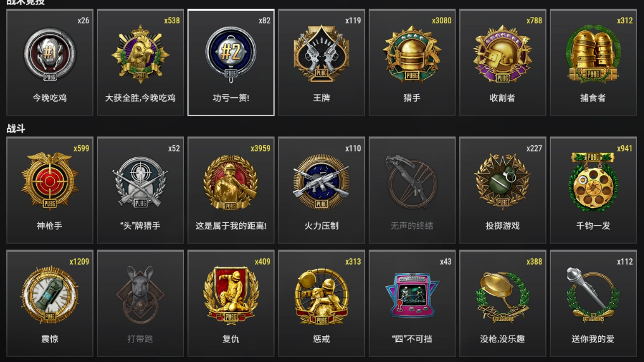Open the "头"牌猎手 silver rifles medal
Viewport: 644px width, 362px height.
[x=140, y=190]
